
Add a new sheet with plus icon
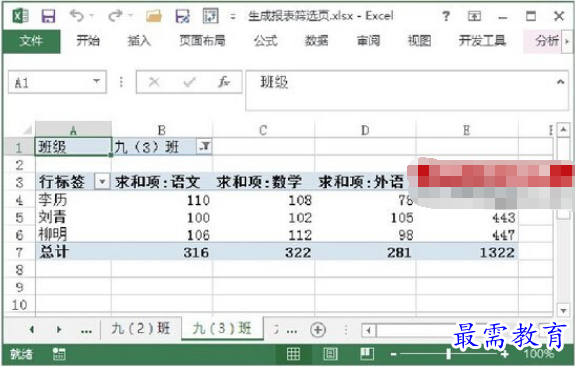tap(318, 330)
